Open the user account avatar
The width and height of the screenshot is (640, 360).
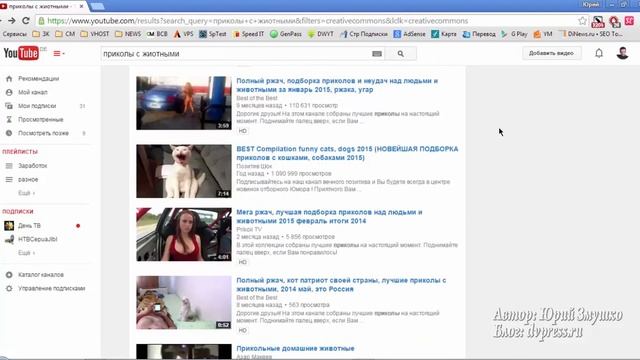(x=622, y=53)
